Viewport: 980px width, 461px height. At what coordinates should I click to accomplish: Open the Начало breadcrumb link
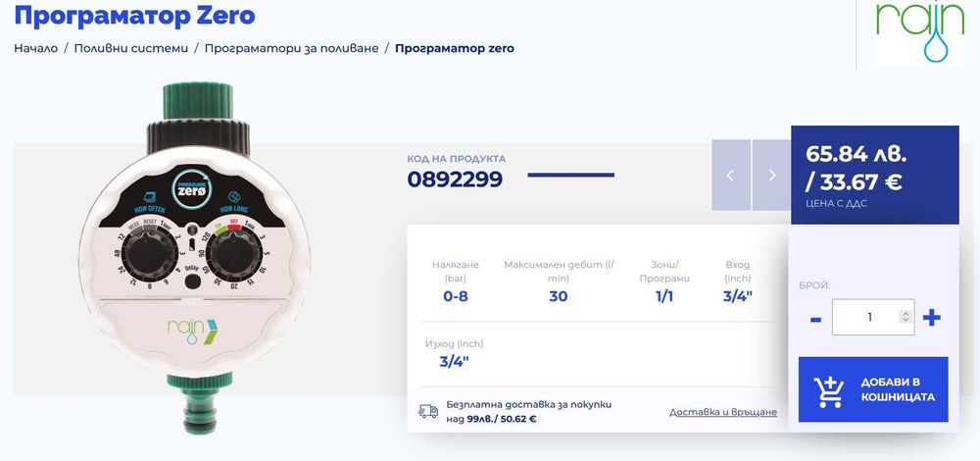tap(34, 48)
